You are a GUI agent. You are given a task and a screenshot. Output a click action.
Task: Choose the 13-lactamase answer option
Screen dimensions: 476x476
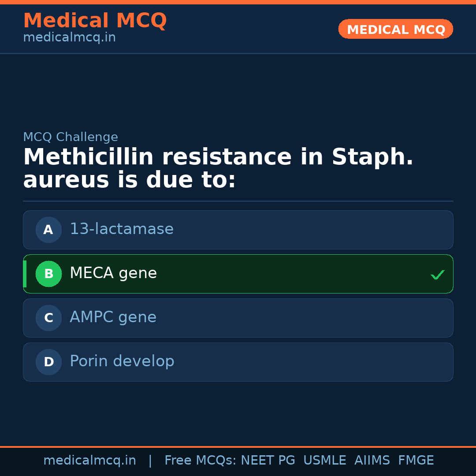click(122, 229)
